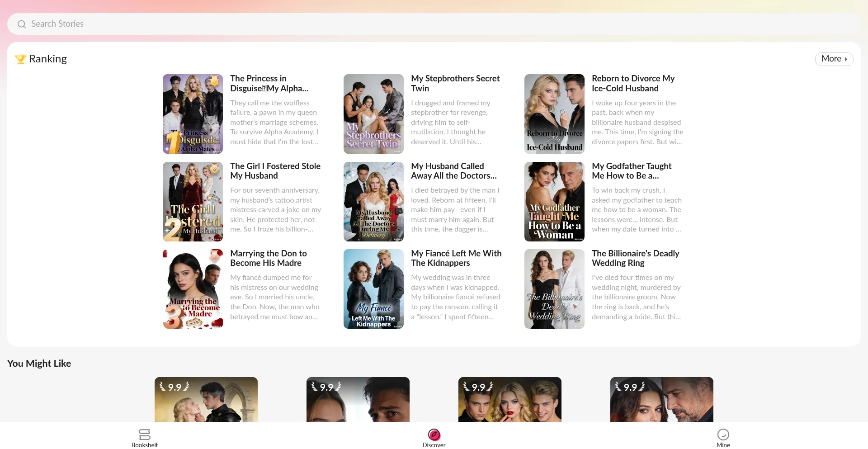Viewport: 868px width, 449px height.
Task: Open My Godfather Taught Me How to Be a story
Action: [554, 201]
